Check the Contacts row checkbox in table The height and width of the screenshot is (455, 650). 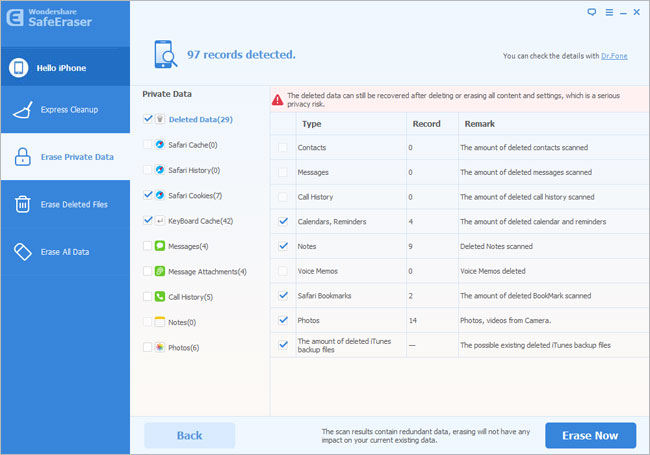283,147
